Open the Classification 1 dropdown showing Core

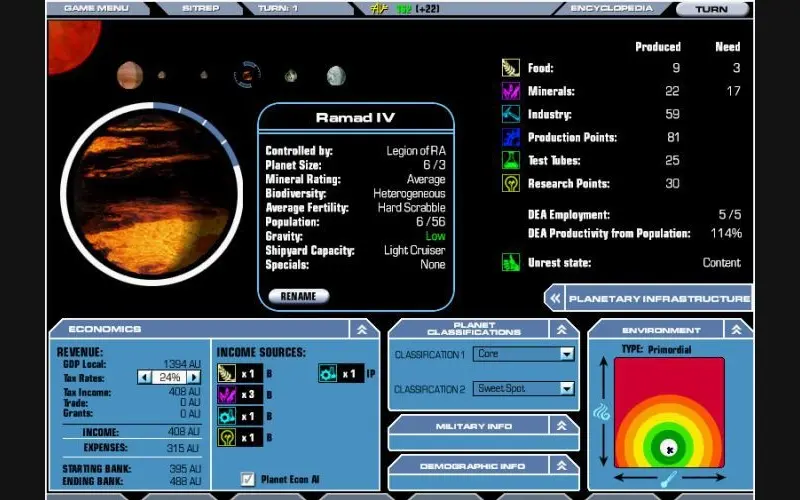pyautogui.click(x=567, y=354)
